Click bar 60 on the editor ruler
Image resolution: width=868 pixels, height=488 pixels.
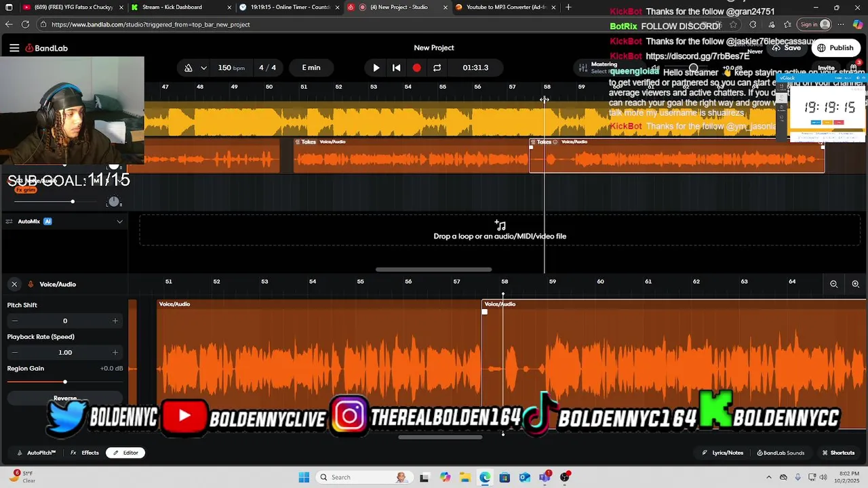tap(600, 281)
